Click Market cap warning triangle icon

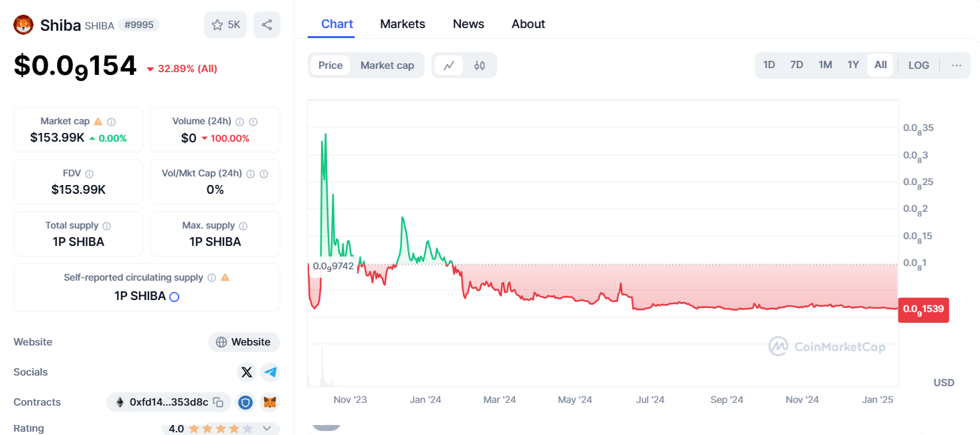(98, 122)
